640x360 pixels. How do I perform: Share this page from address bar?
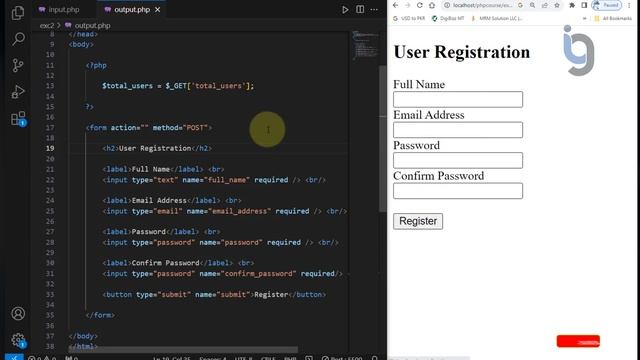545,5
